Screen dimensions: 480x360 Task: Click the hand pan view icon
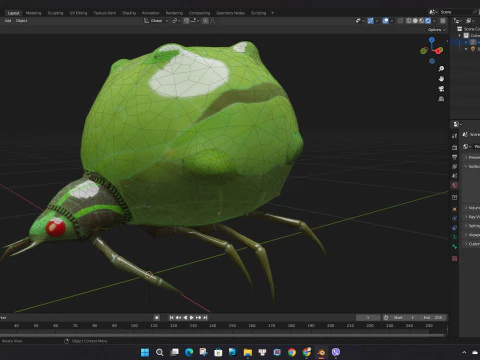(x=441, y=79)
